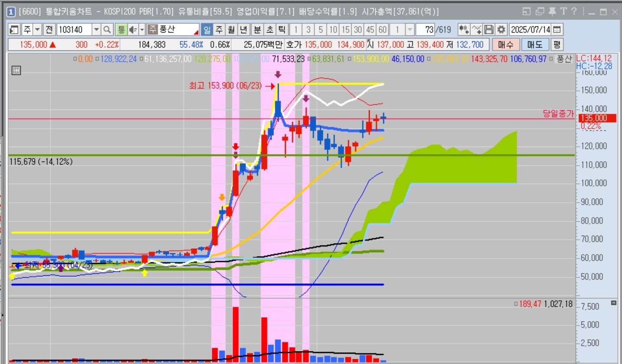Select the 3 interval button
The image size is (622, 364).
coord(308,29)
